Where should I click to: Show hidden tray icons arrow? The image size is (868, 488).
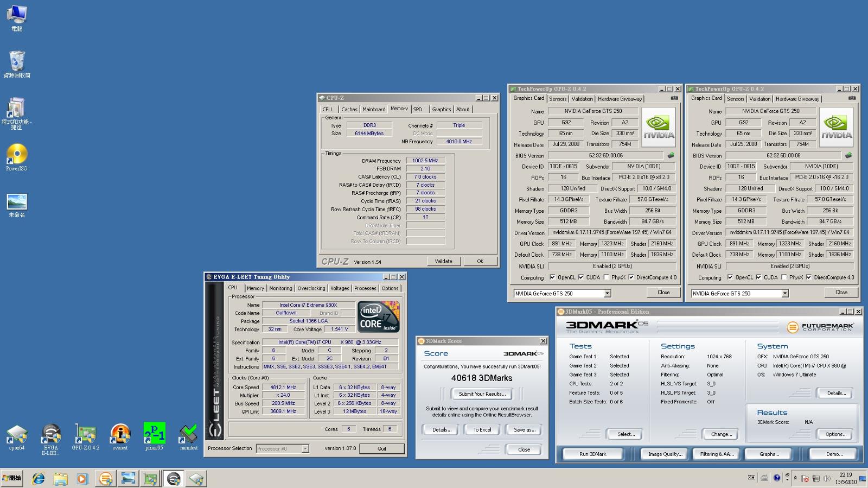pos(795,478)
